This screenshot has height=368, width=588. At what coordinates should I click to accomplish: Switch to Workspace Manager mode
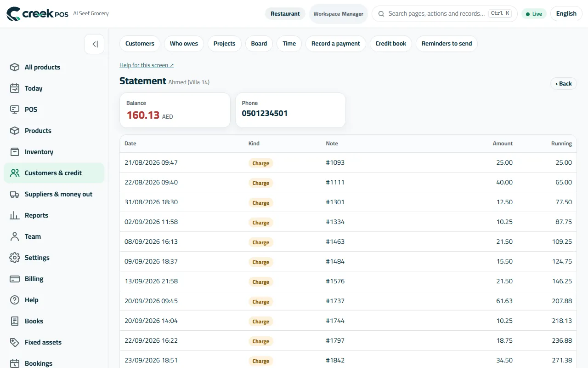tap(339, 14)
